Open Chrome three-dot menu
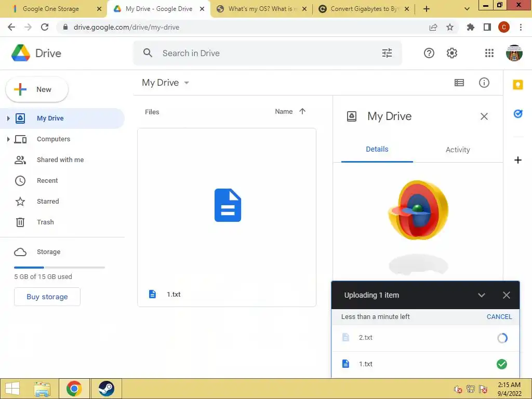This screenshot has height=399, width=532. [x=521, y=27]
